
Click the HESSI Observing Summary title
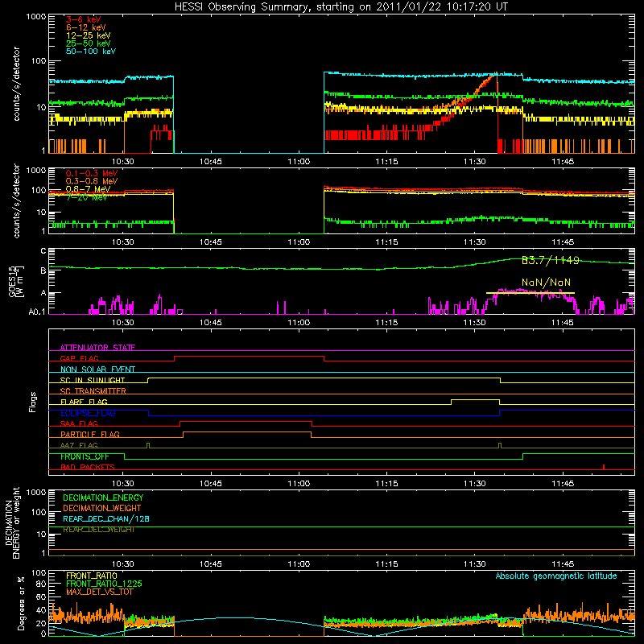[341, 7]
